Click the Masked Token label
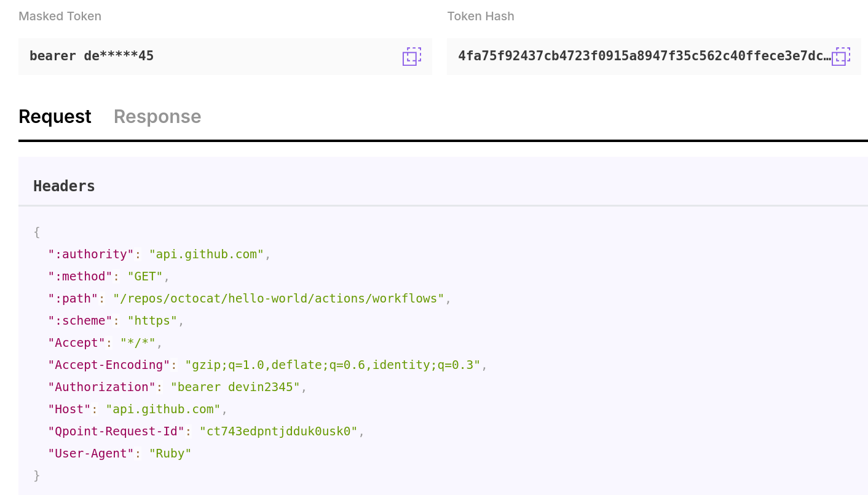This screenshot has width=868, height=495. point(60,17)
